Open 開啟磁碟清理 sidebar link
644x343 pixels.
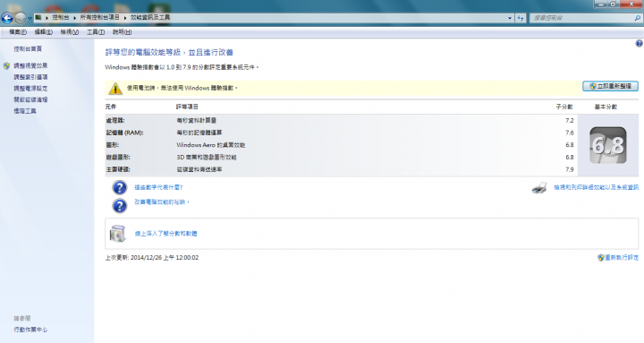(x=30, y=99)
